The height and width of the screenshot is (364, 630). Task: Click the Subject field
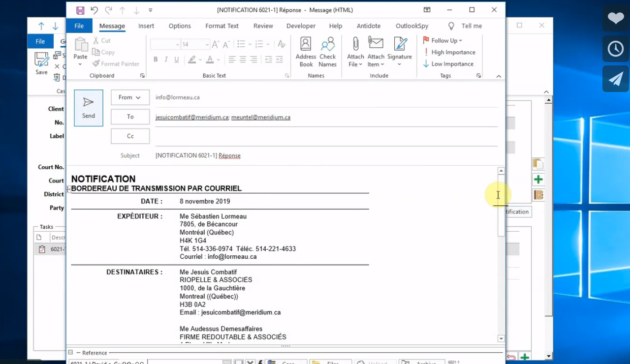[326, 155]
